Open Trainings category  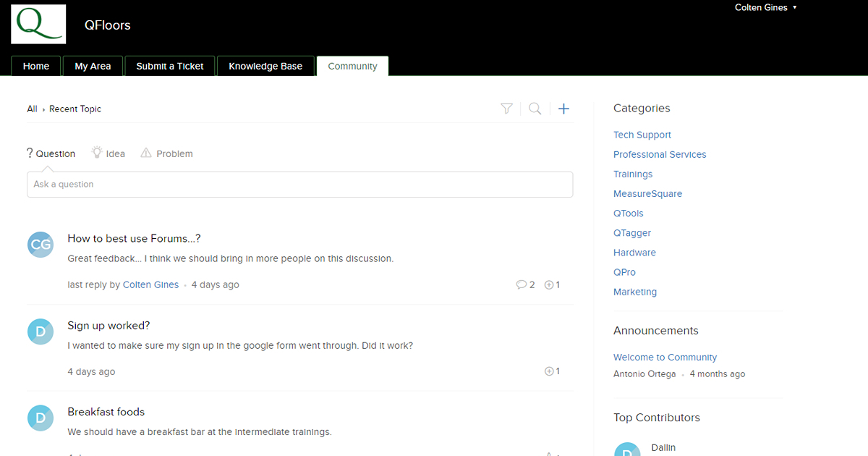click(x=633, y=174)
